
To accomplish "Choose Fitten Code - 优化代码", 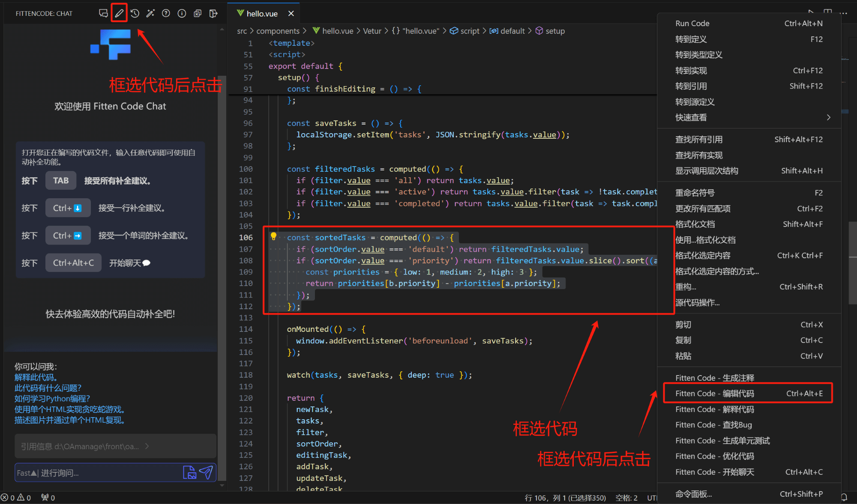I will point(749,456).
